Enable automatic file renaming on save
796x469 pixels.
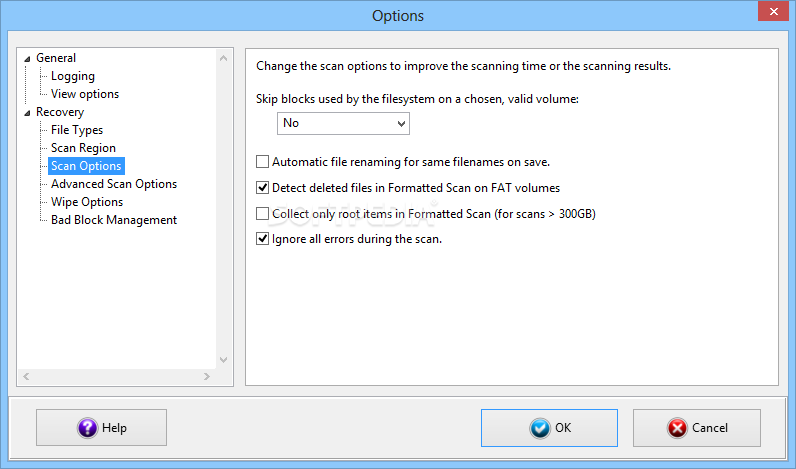tap(262, 162)
